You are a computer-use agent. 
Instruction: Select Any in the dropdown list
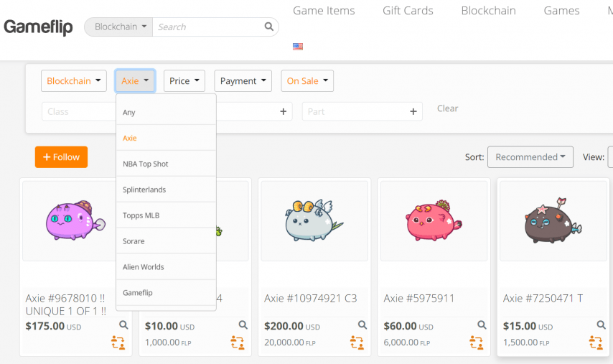point(166,112)
